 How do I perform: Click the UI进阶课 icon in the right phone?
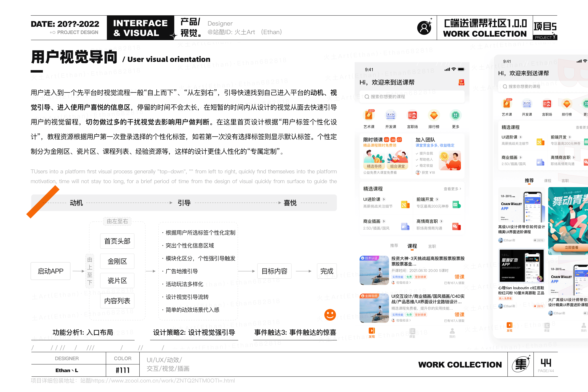tap(541, 142)
